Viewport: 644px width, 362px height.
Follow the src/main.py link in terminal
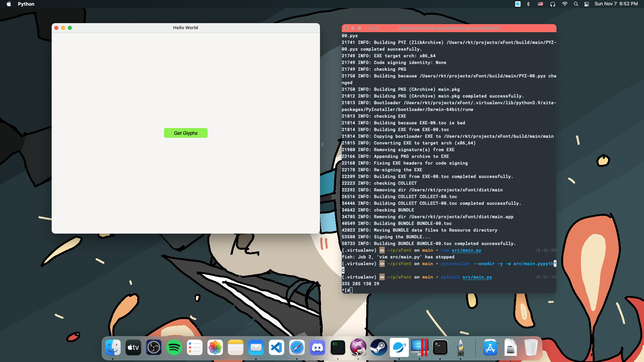pos(477,277)
